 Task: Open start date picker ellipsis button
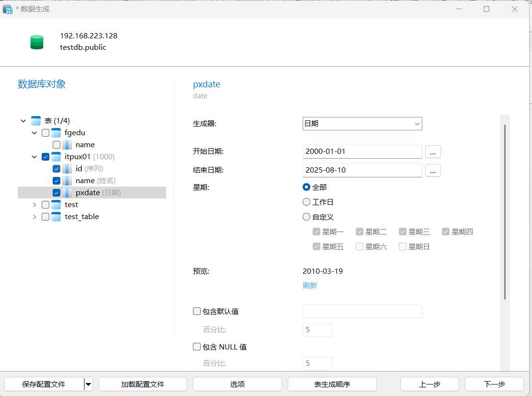432,151
